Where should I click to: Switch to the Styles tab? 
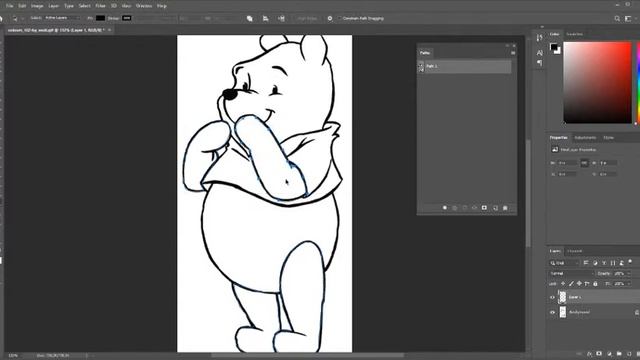coord(609,138)
